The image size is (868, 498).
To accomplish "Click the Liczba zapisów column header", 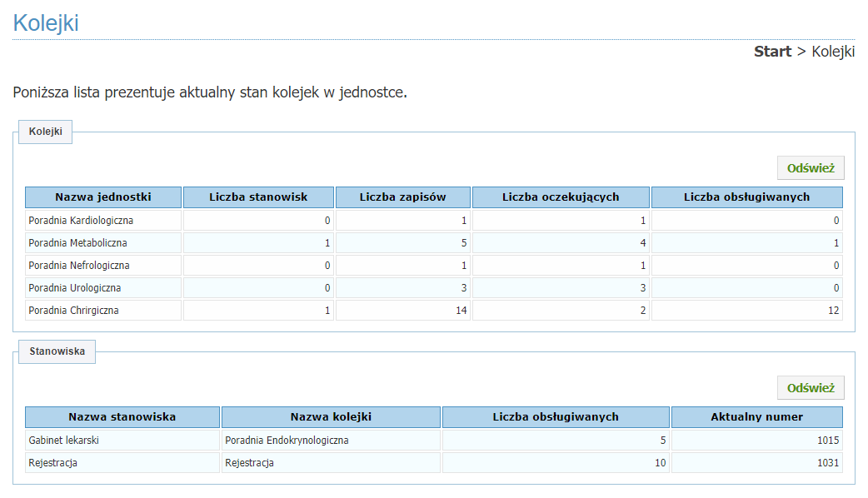I will point(403,197).
